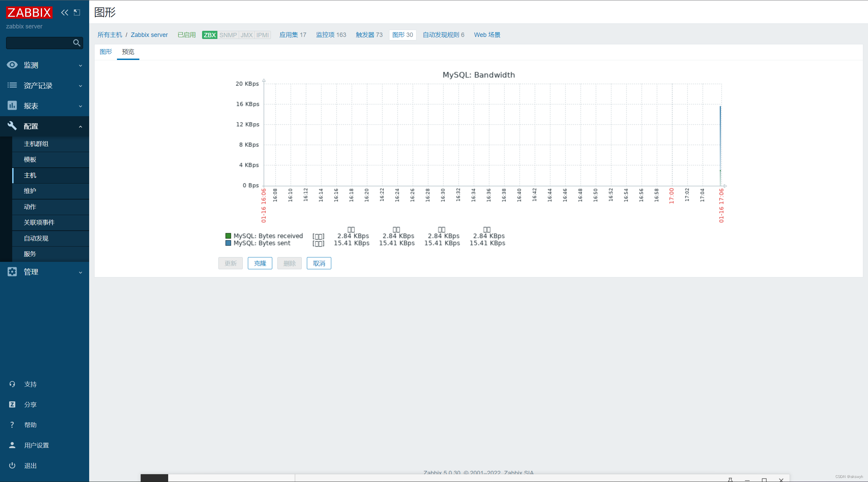
Task: Open 维护 in the sidebar
Action: pos(51,191)
